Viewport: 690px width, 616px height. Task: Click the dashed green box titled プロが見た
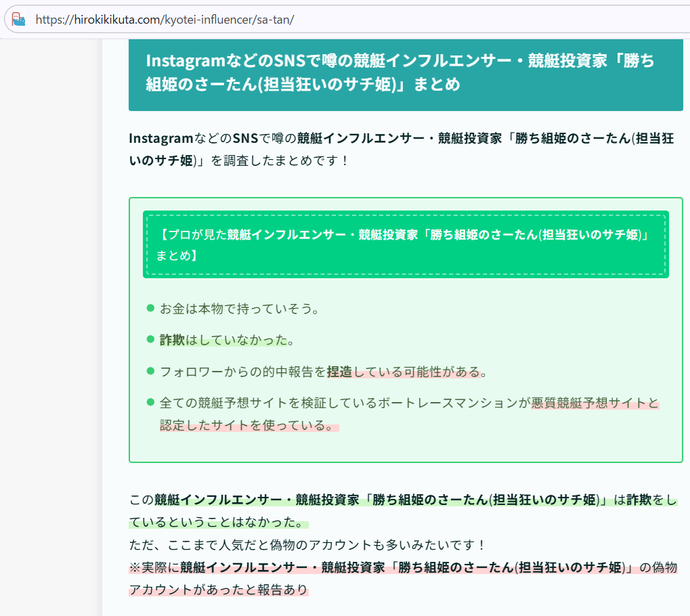tap(405, 244)
